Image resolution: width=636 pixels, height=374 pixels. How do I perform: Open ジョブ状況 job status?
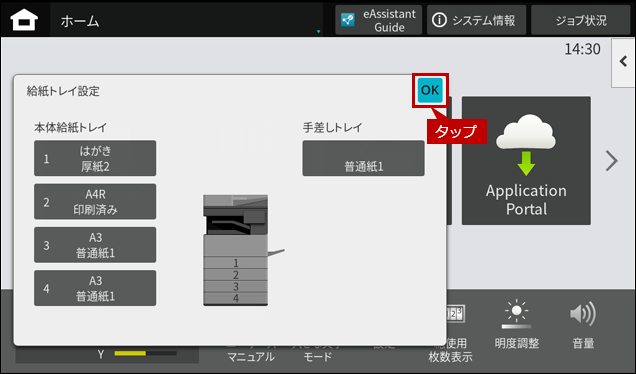tap(580, 20)
